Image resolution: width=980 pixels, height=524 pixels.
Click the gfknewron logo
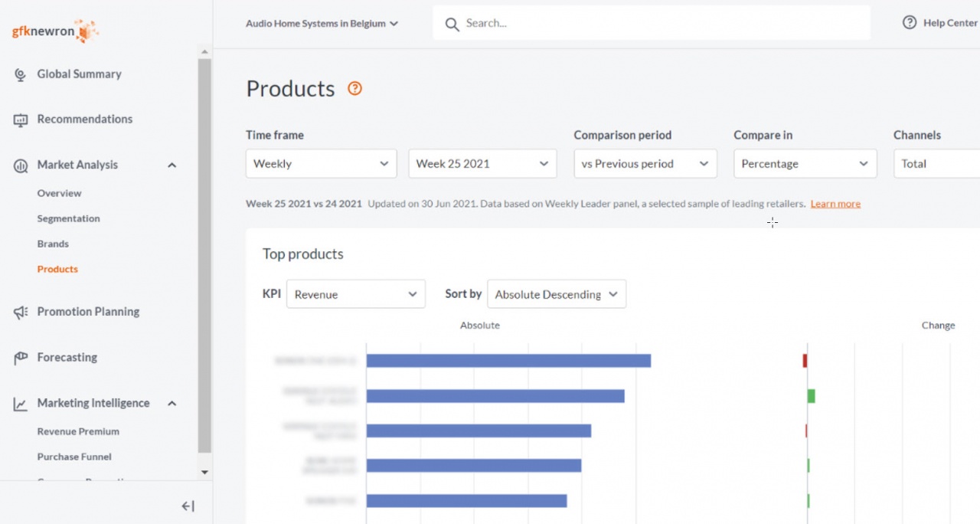click(55, 31)
